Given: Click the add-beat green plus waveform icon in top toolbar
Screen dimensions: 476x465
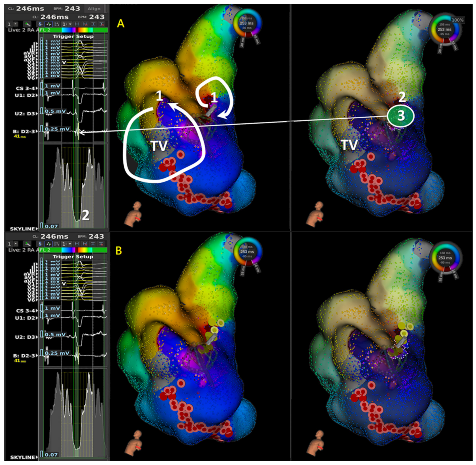Looking at the screenshot, I should click(x=27, y=24).
